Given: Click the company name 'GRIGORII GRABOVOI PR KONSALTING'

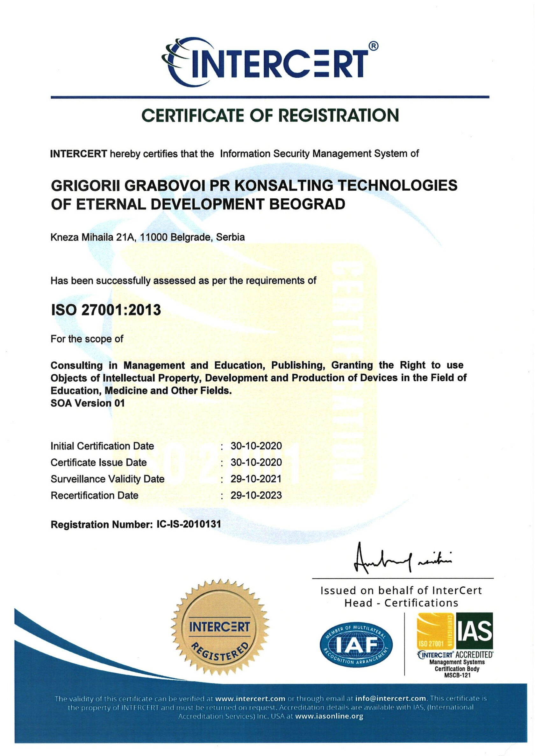Looking at the screenshot, I should tap(254, 185).
